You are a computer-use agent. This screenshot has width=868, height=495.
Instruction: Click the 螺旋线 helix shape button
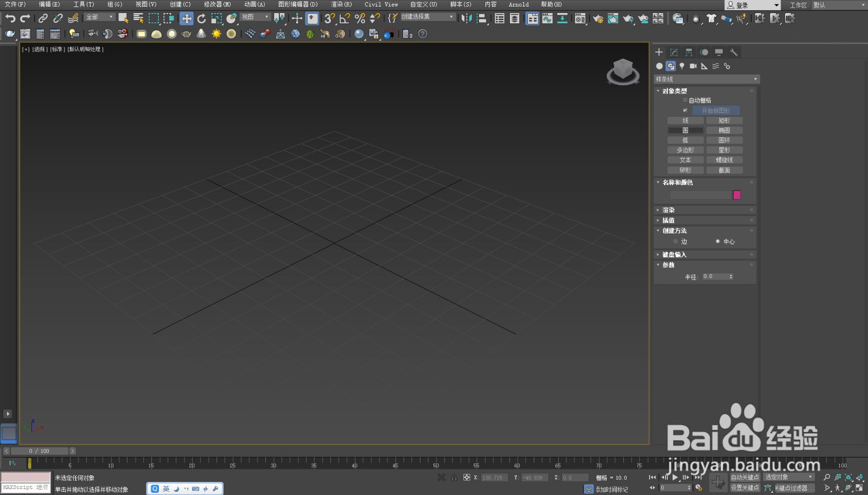pyautogui.click(x=724, y=160)
